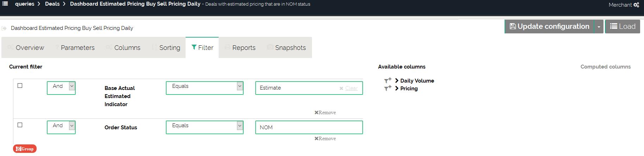This screenshot has height=156, width=644.
Task: Add Pricing filter icon
Action: tap(387, 88)
